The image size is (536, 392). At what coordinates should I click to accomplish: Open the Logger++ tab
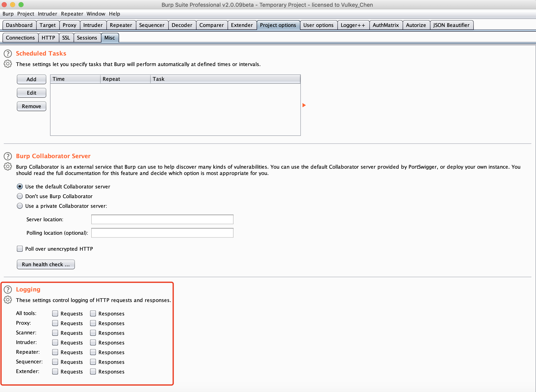pos(353,25)
